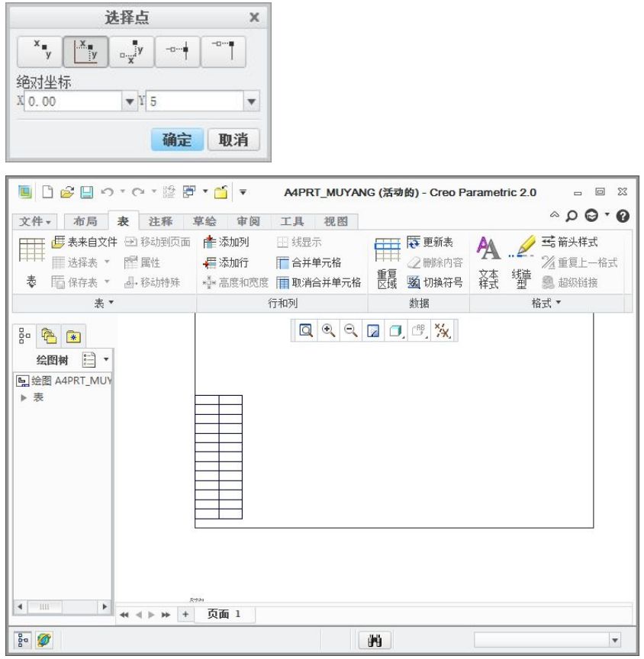Switch to the 审阅 tab
Viewport: 644px width, 659px height.
coord(248,221)
